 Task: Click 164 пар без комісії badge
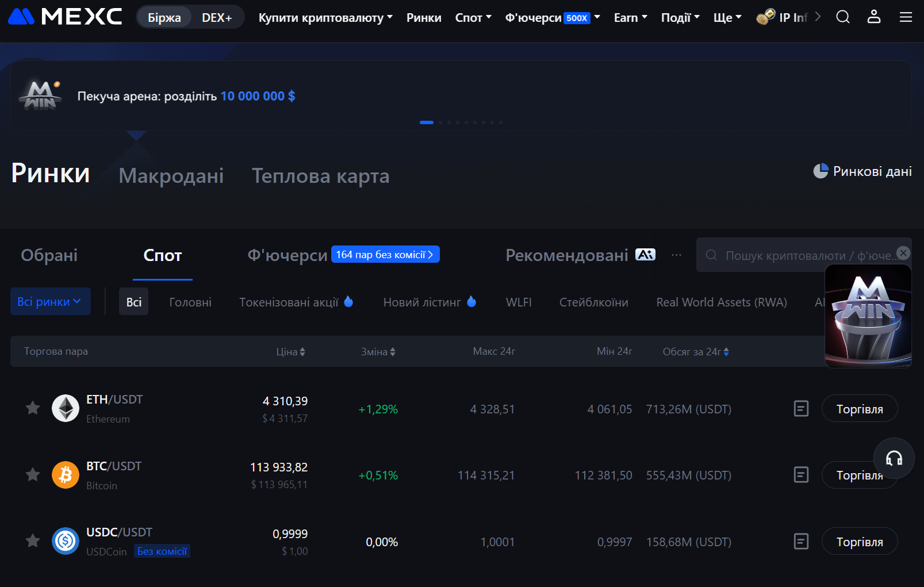[385, 254]
